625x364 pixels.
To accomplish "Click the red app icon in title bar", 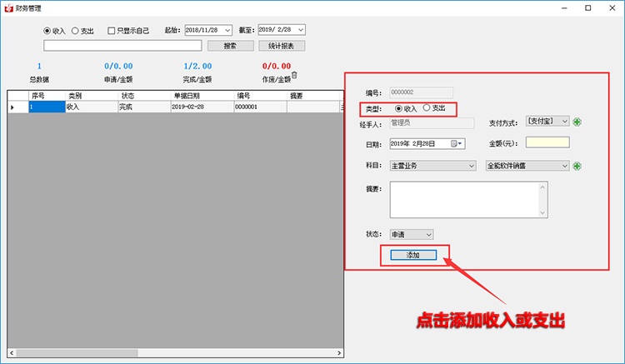I will (8, 7).
